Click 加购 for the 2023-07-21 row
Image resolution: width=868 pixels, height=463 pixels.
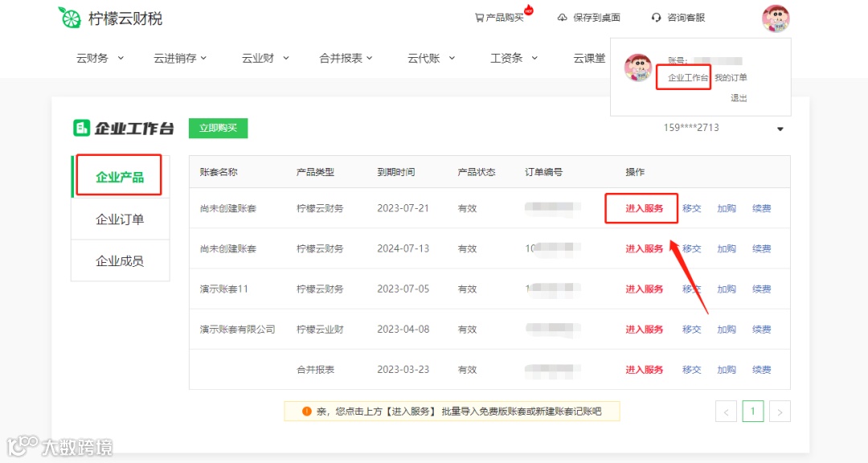click(x=727, y=208)
